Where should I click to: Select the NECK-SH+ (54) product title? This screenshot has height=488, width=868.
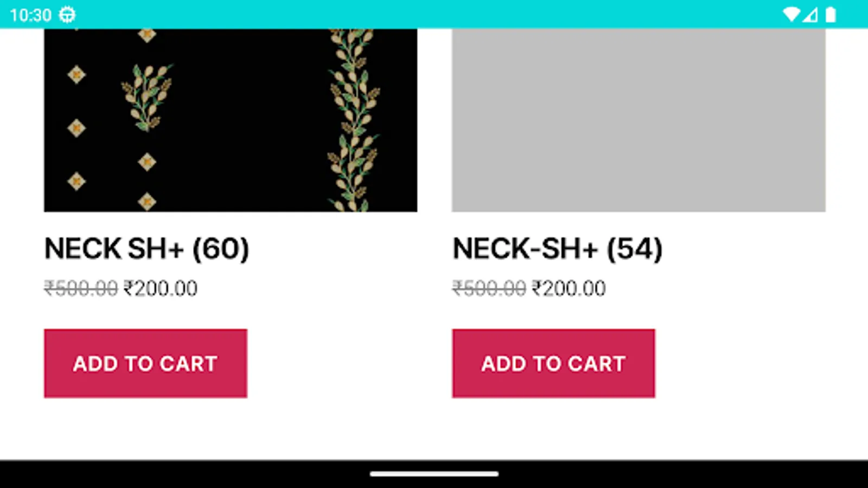pos(557,249)
